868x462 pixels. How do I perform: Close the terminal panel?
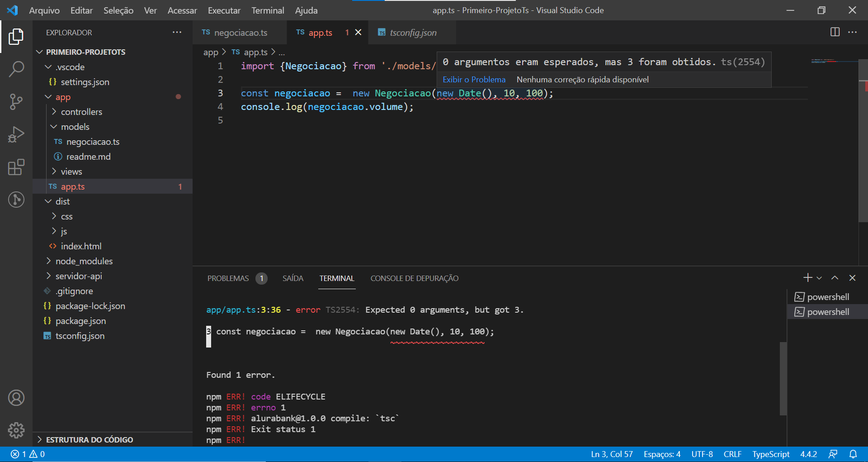click(x=852, y=278)
